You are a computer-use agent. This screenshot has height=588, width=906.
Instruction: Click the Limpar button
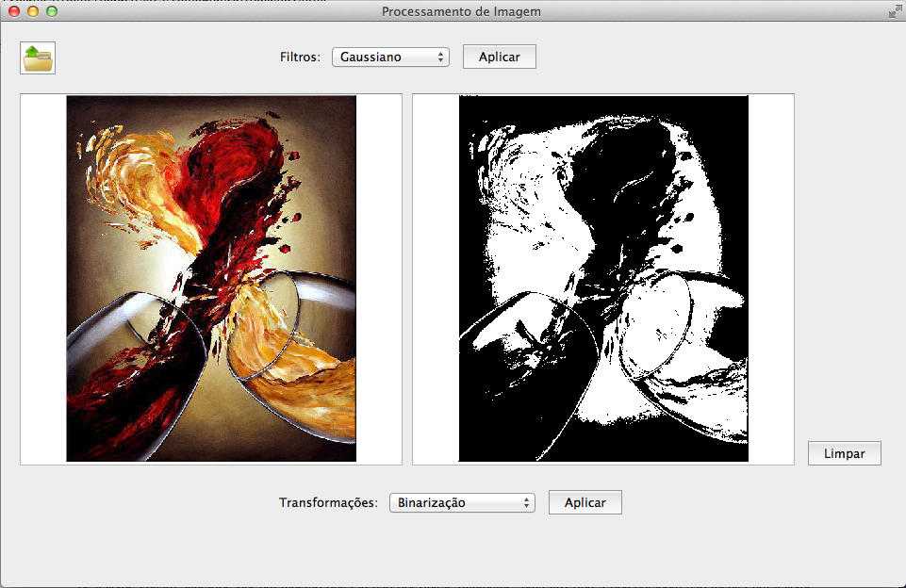click(844, 453)
